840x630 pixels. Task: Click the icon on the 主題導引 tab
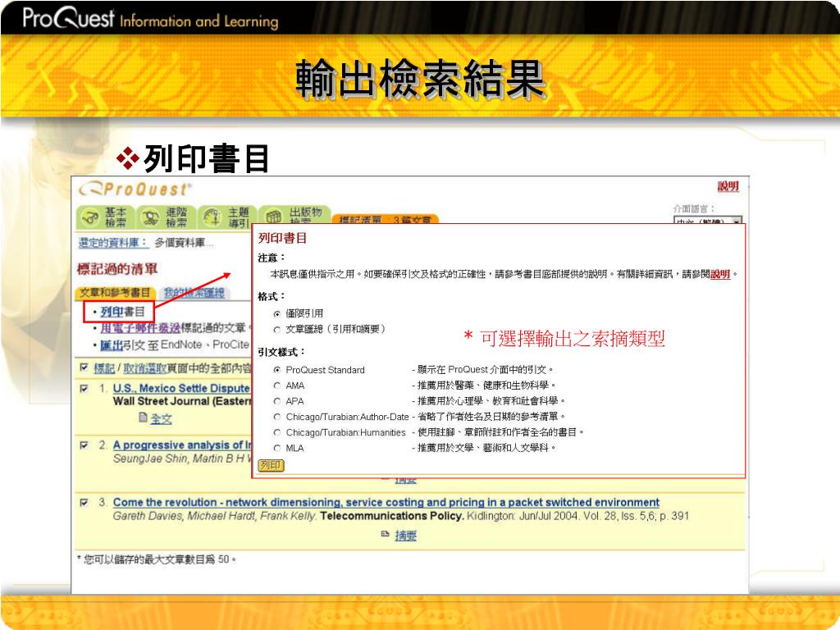coord(212,217)
